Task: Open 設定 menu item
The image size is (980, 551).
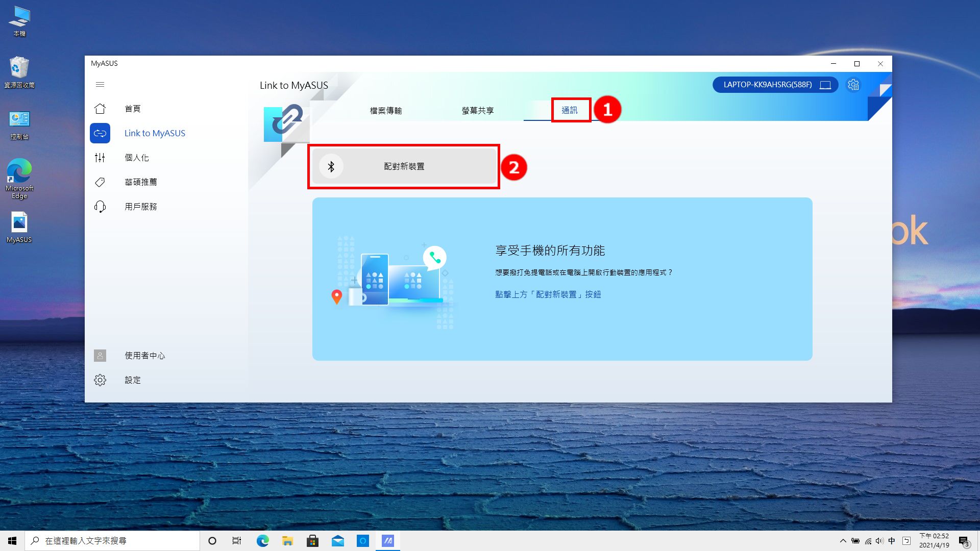Action: coord(133,380)
